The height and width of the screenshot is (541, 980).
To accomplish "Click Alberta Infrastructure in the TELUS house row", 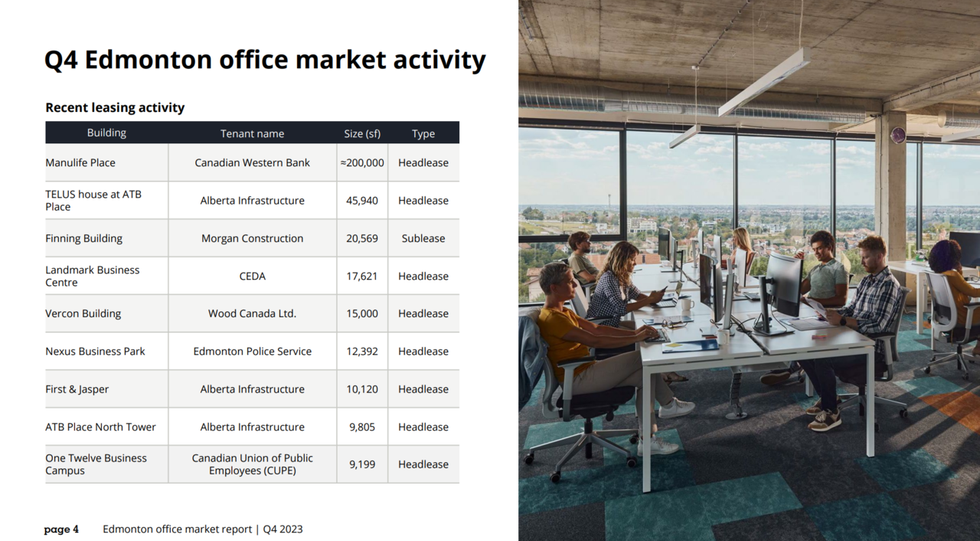I will click(x=252, y=200).
